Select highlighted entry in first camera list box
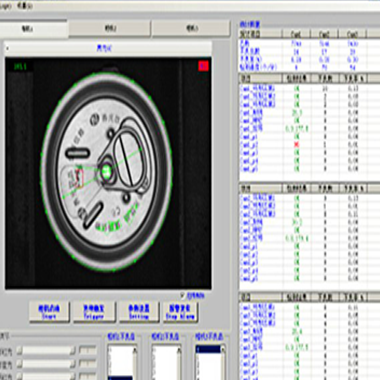The width and height of the screenshot is (380, 380). pos(120,378)
